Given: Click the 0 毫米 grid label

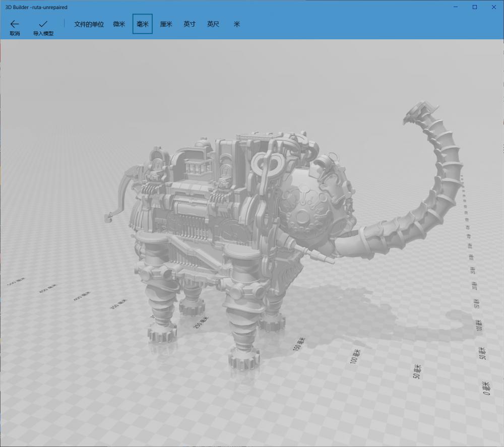Looking at the screenshot, I should coord(486,388).
